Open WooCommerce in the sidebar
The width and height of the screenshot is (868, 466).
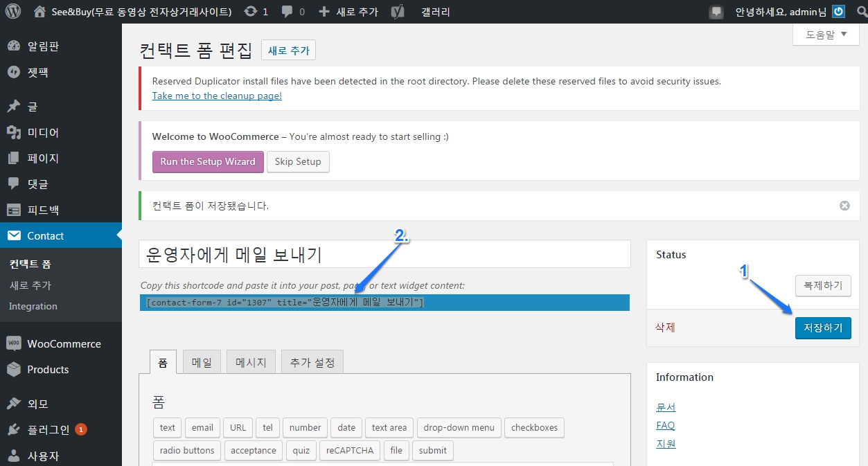pos(64,344)
